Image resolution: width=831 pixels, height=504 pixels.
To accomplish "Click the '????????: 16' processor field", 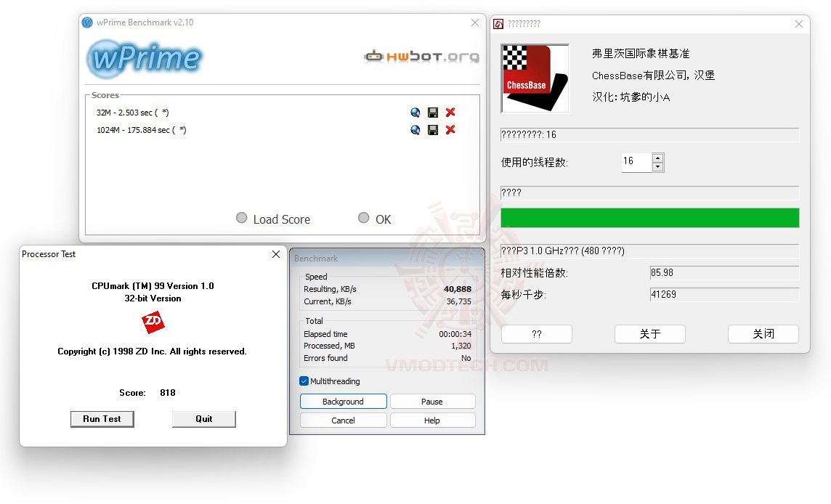I will tap(649, 134).
